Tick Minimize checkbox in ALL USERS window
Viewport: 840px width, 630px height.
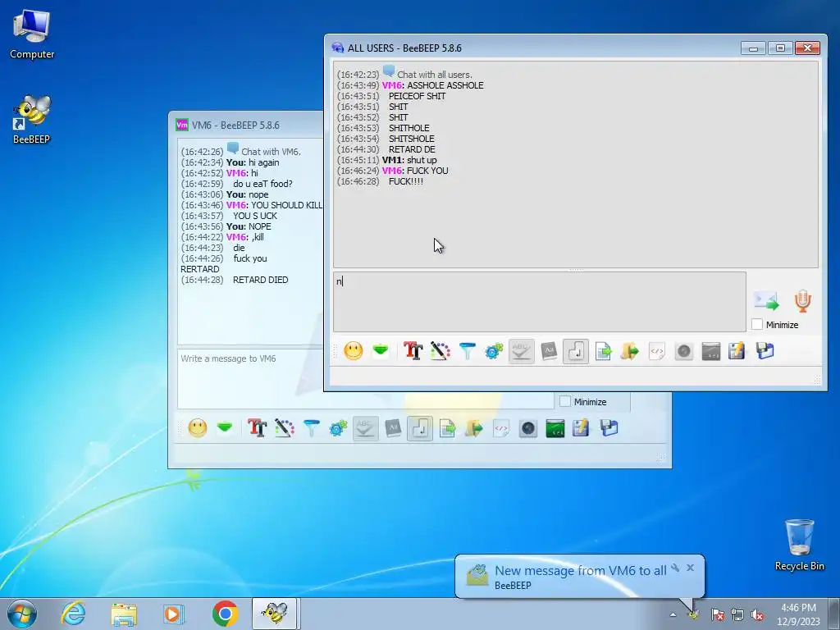point(757,324)
